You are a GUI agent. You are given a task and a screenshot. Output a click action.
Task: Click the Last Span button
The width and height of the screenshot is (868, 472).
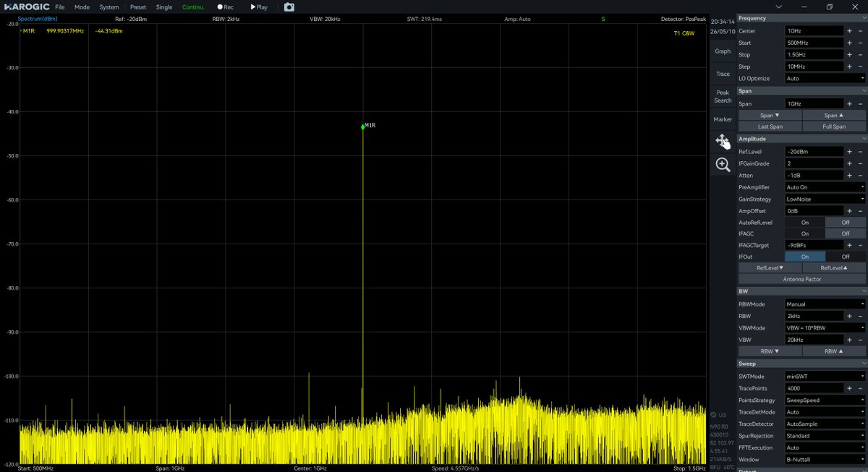pos(770,126)
